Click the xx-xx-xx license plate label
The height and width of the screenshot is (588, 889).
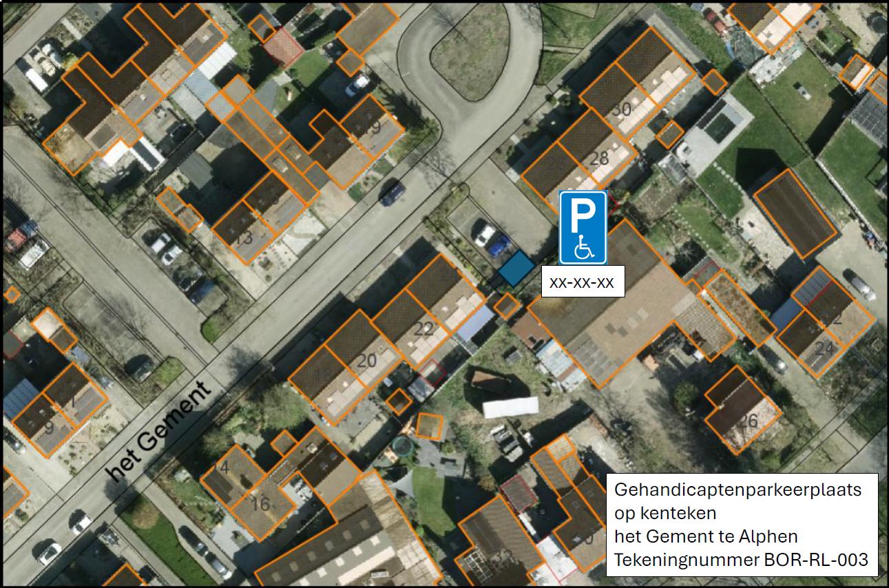point(583,282)
